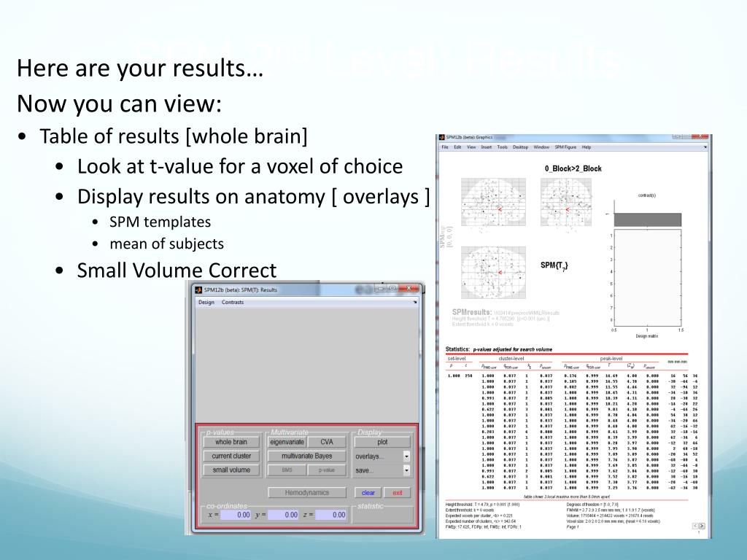Click the 'current cluster' button

(x=231, y=456)
